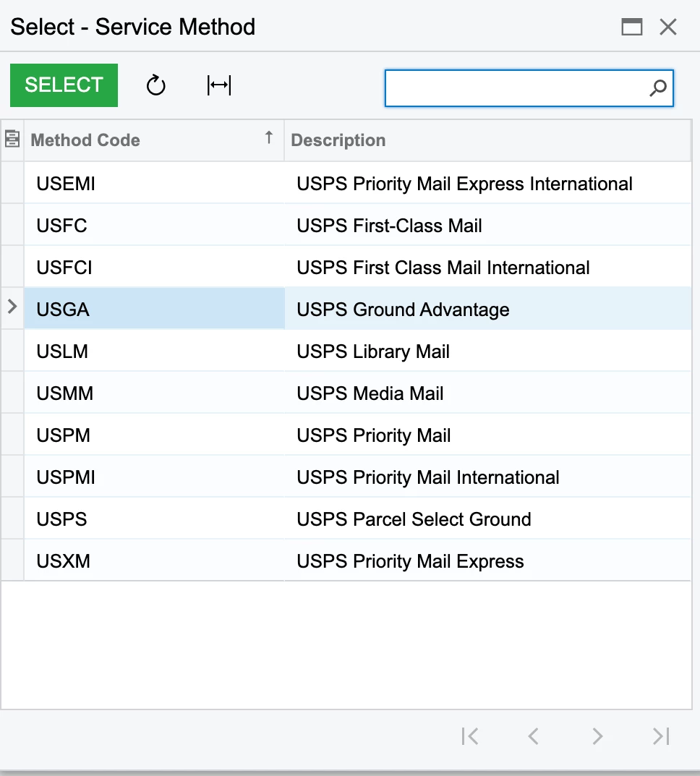This screenshot has height=776, width=700.
Task: Refresh the service method list
Action: point(155,85)
